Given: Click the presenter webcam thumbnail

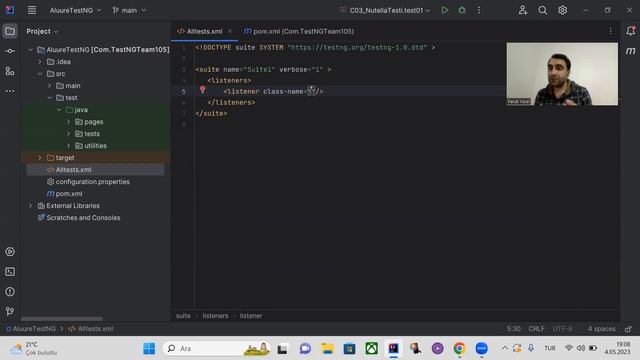Looking at the screenshot, I should [562, 74].
